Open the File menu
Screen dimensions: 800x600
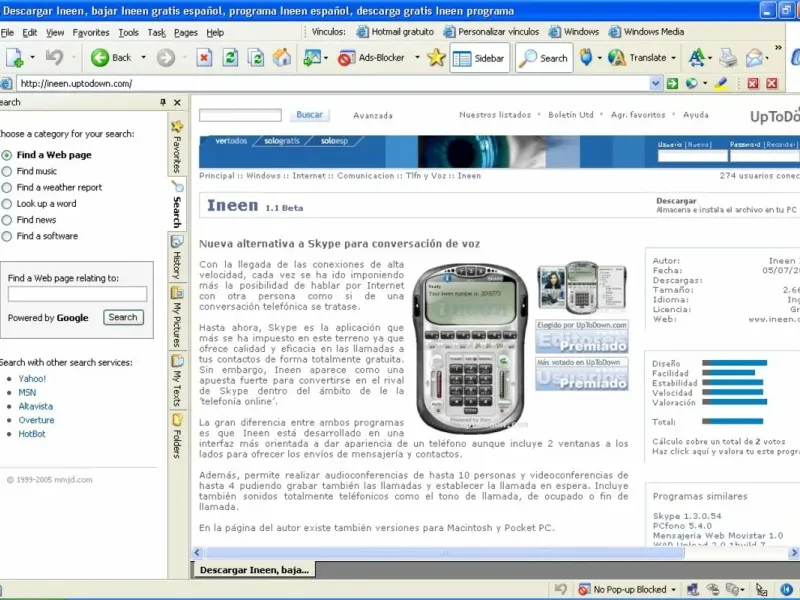coord(7,33)
